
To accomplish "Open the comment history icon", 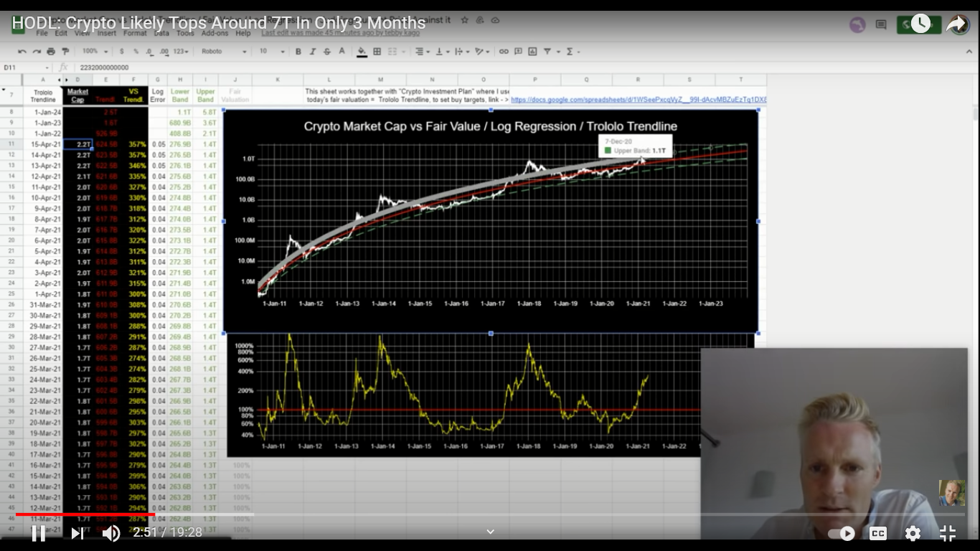I will tap(881, 24).
